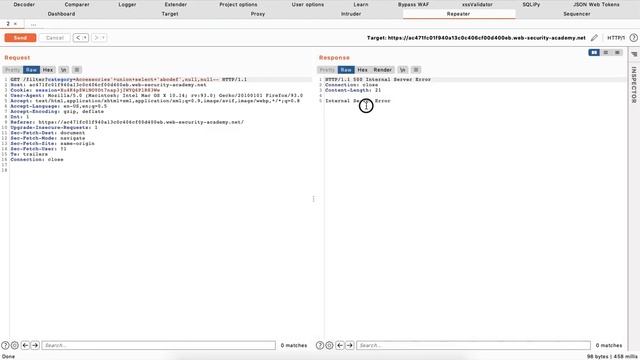Switch to the Proxy tab
The image size is (640, 360).
[x=258, y=14]
